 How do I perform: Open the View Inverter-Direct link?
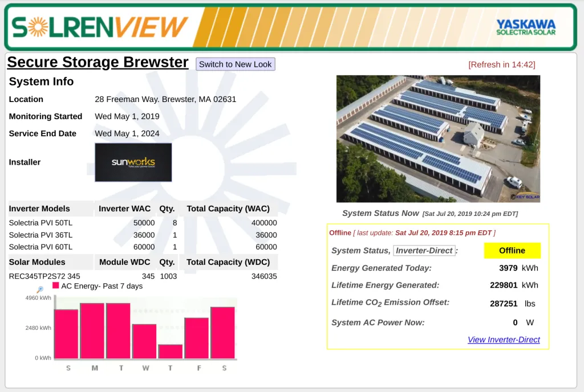(x=504, y=340)
